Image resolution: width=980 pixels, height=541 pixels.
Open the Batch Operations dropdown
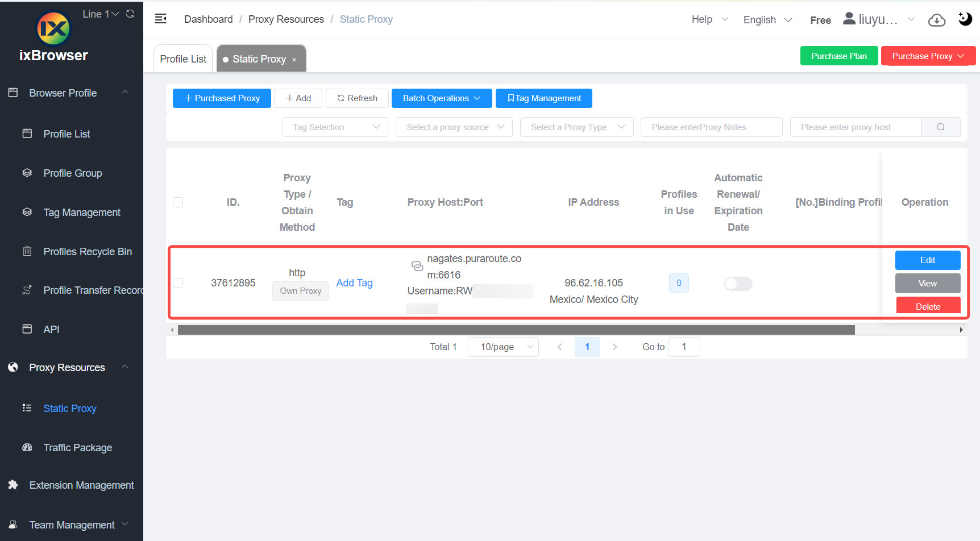pos(442,98)
